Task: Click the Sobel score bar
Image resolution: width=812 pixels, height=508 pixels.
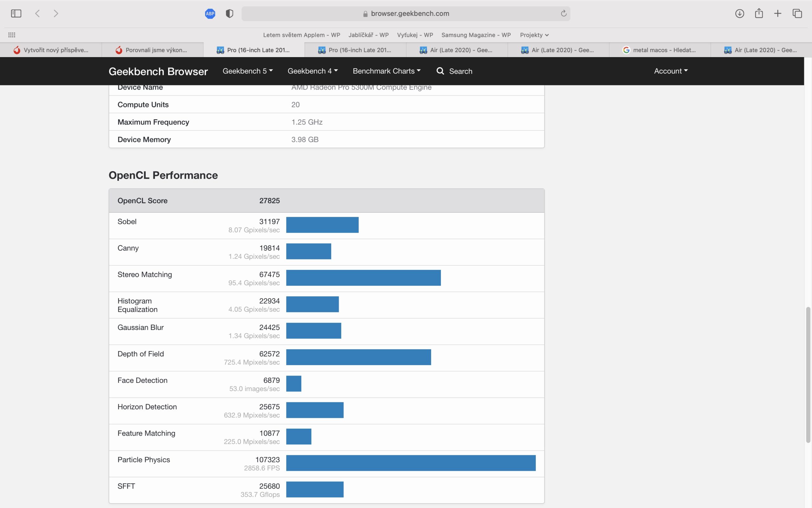Action: [322, 225]
